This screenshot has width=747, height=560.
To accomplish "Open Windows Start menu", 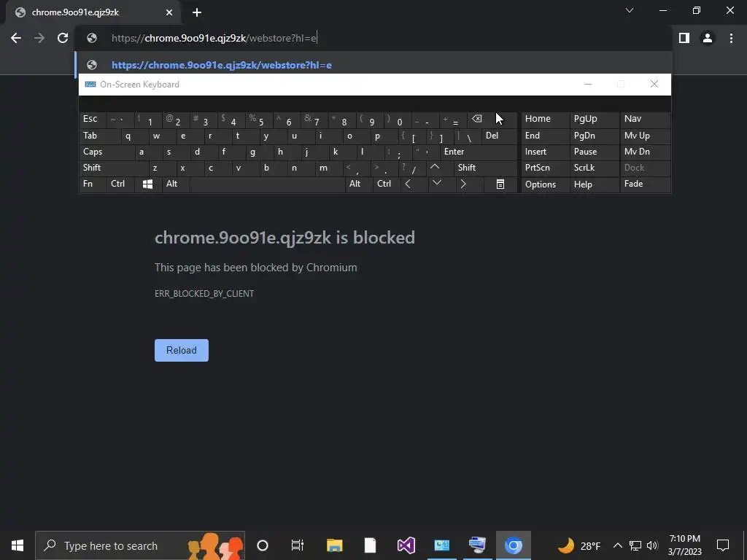I will click(18, 545).
